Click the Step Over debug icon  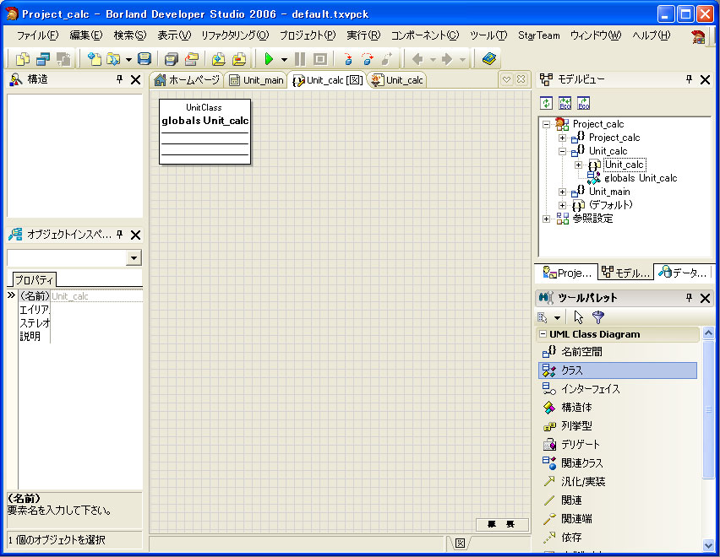367,59
